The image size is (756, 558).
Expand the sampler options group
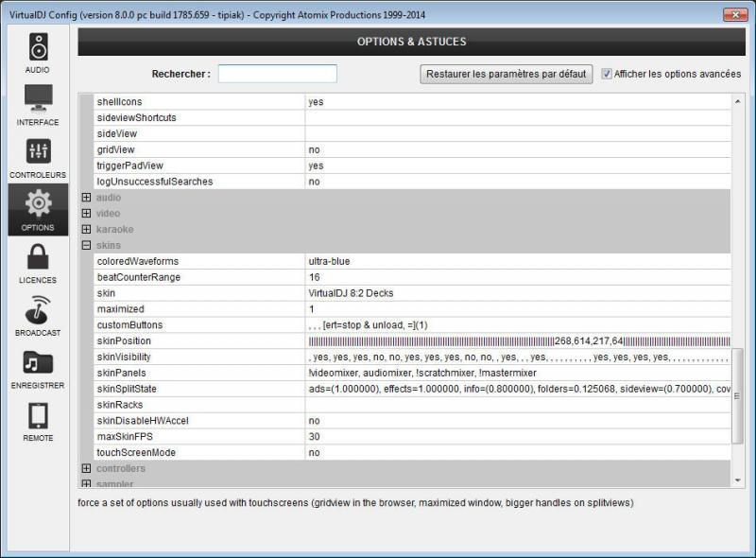tap(86, 483)
